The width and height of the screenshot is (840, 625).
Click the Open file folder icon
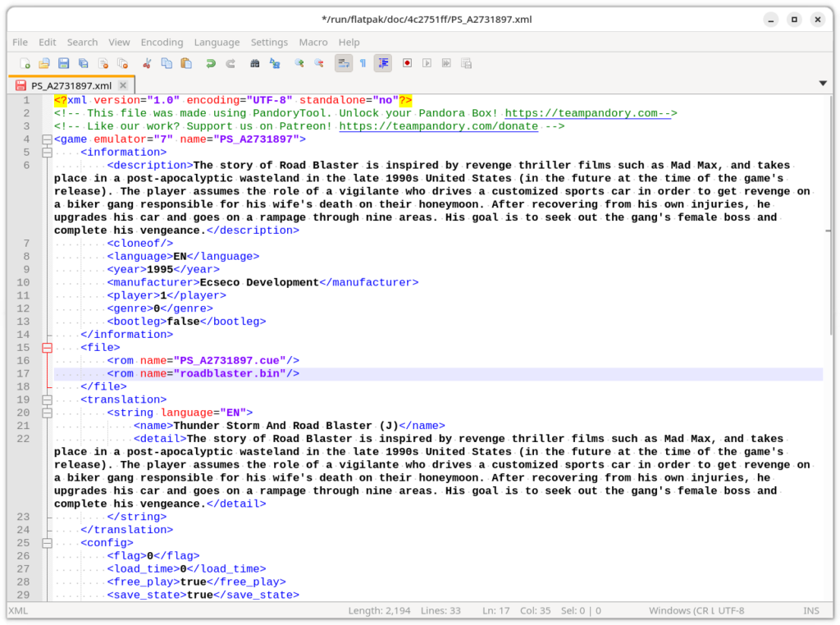[x=44, y=63]
